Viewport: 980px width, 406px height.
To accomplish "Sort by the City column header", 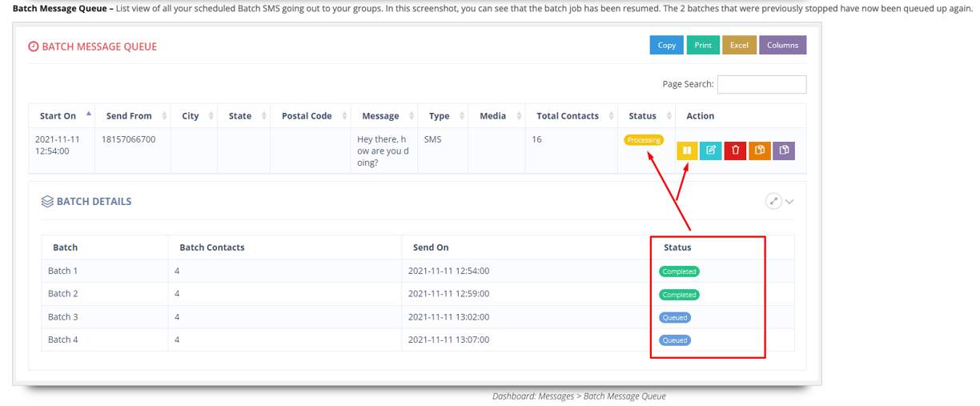I will pos(194,115).
